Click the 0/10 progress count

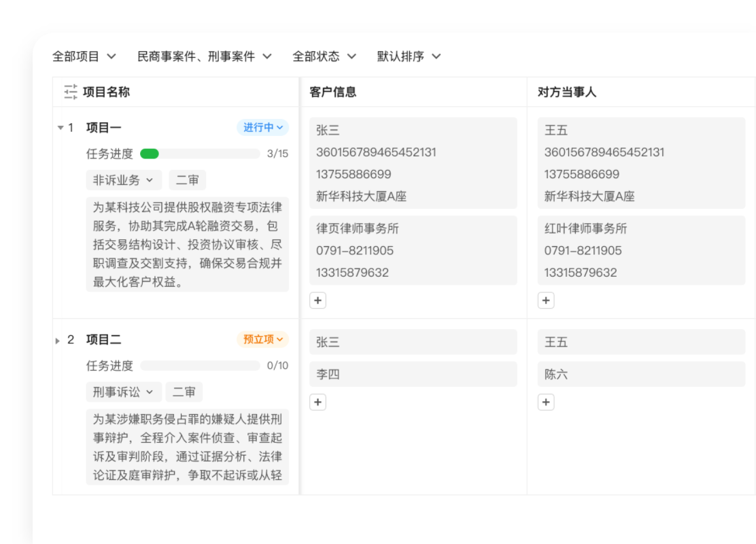coord(277,366)
